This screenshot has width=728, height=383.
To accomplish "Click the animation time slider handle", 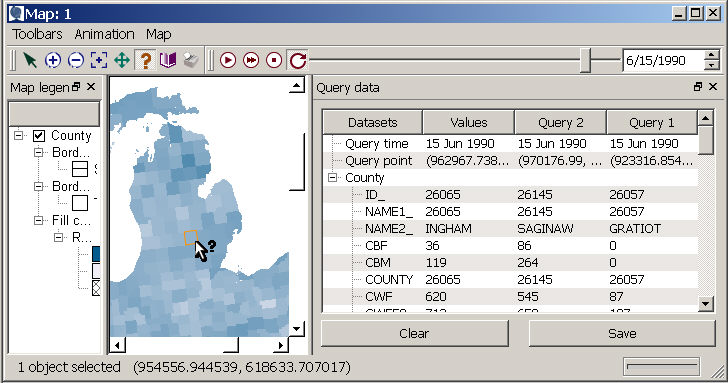I will [x=585, y=60].
